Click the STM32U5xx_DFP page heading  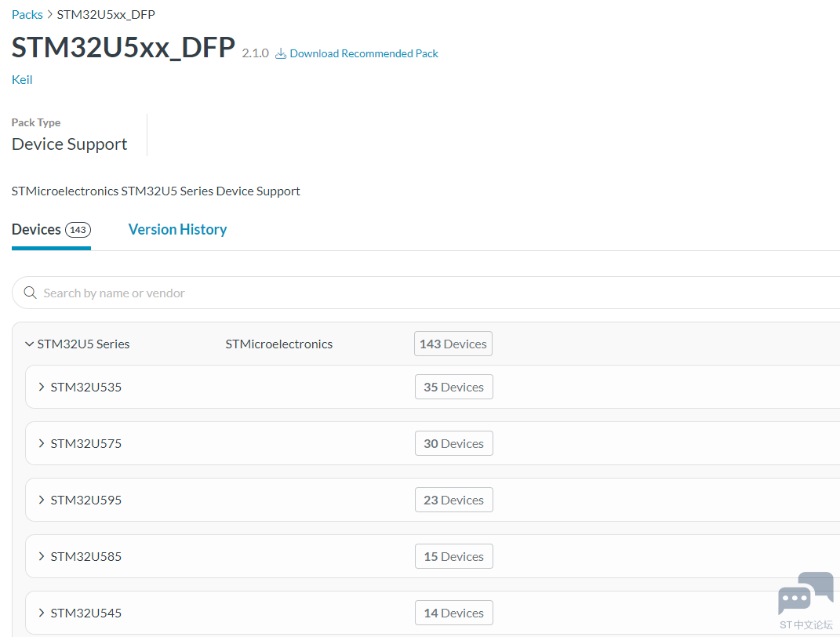coord(123,47)
